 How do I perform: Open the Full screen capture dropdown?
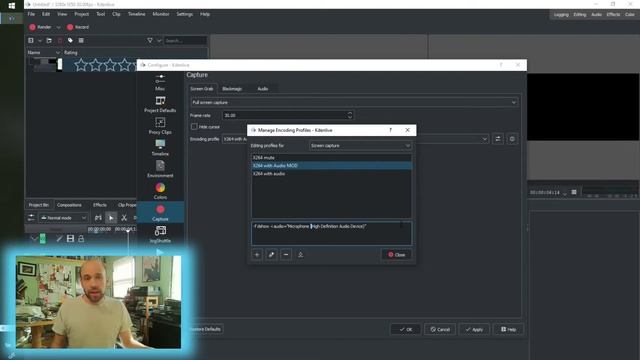354,102
